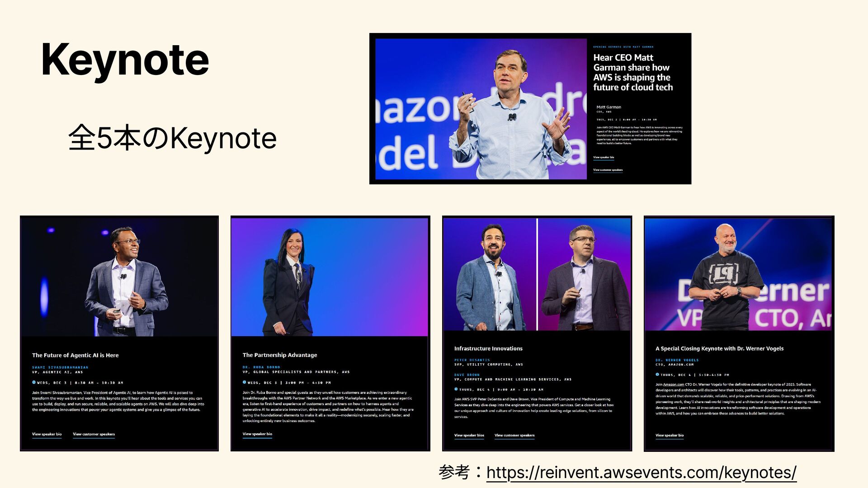Image resolution: width=868 pixels, height=488 pixels.
Task: Click the clock icon beside WEDS, DEC 3 8:30 AM
Action: point(34,382)
